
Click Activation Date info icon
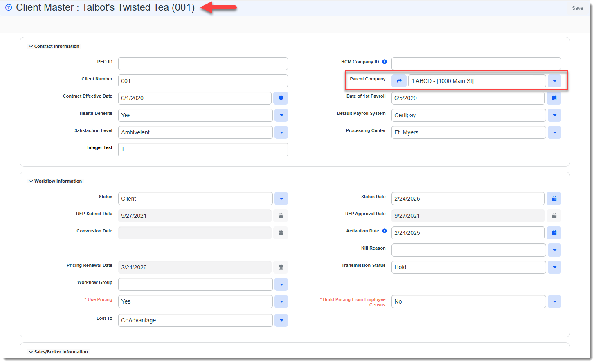click(x=385, y=231)
